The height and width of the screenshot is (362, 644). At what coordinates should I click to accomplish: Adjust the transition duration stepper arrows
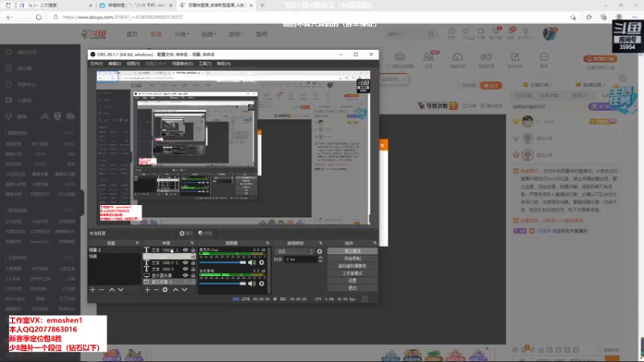(320, 259)
